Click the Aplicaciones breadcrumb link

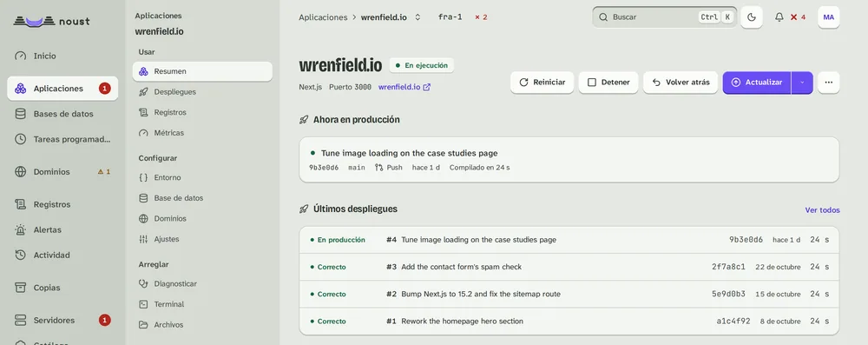(323, 17)
